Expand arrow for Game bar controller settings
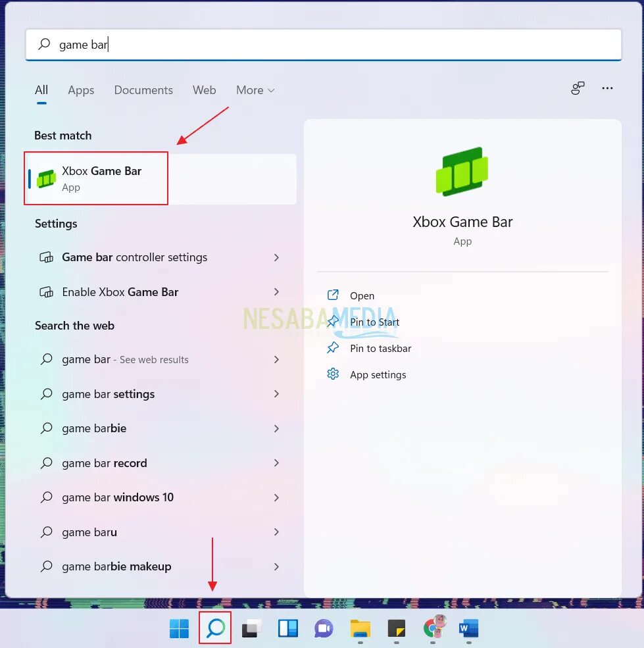The image size is (644, 648). (x=276, y=257)
